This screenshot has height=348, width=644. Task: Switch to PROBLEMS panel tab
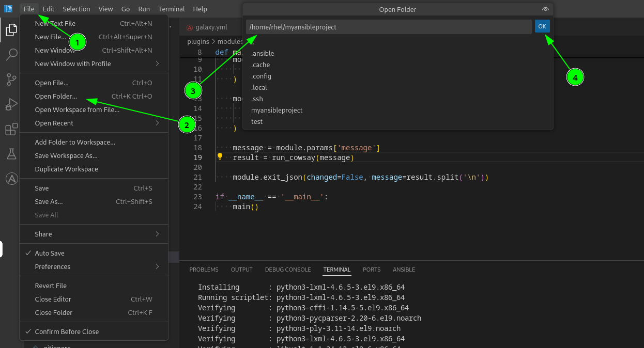click(204, 270)
